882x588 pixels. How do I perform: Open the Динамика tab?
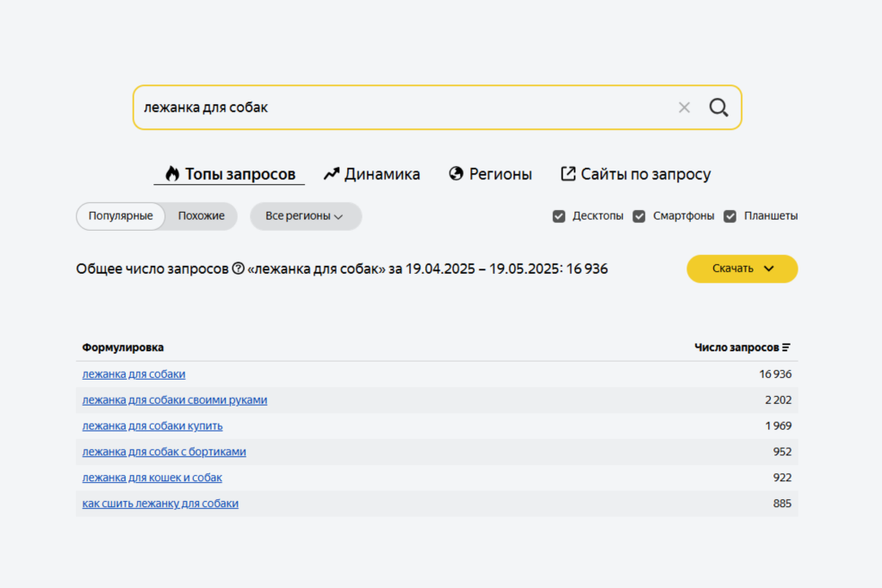click(x=382, y=174)
